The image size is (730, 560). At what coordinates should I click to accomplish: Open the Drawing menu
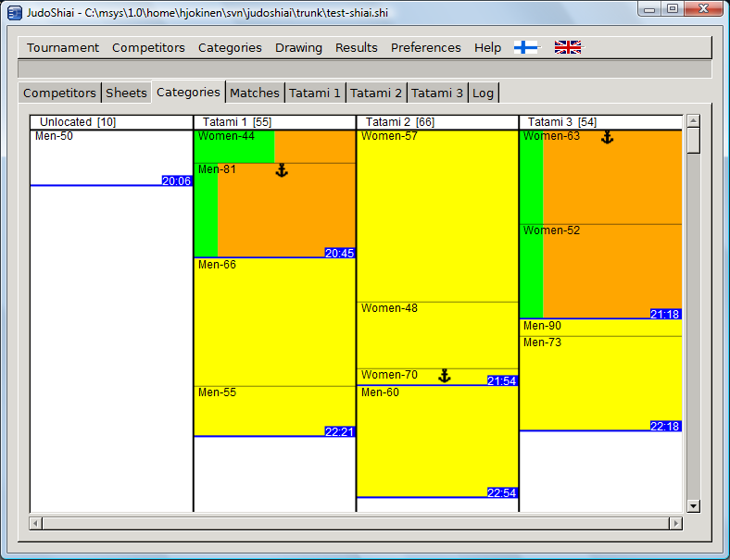point(298,48)
